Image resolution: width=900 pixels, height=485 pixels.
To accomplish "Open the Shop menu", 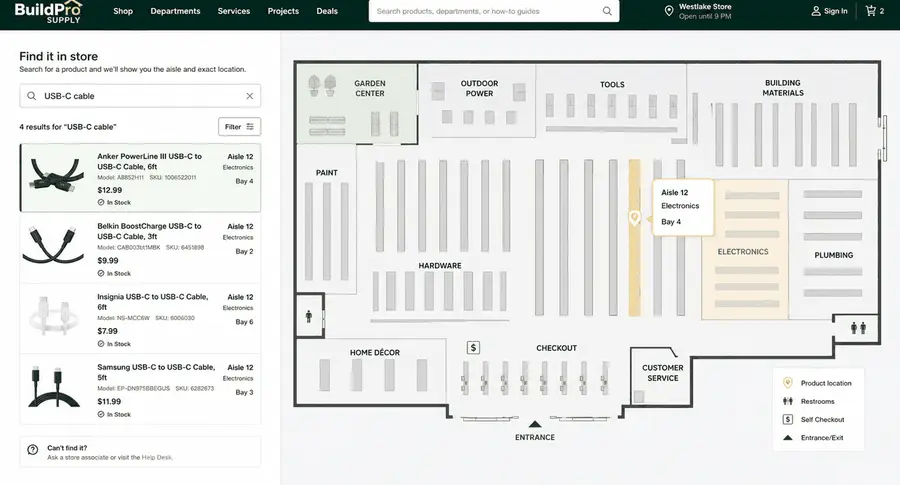I will coord(123,11).
